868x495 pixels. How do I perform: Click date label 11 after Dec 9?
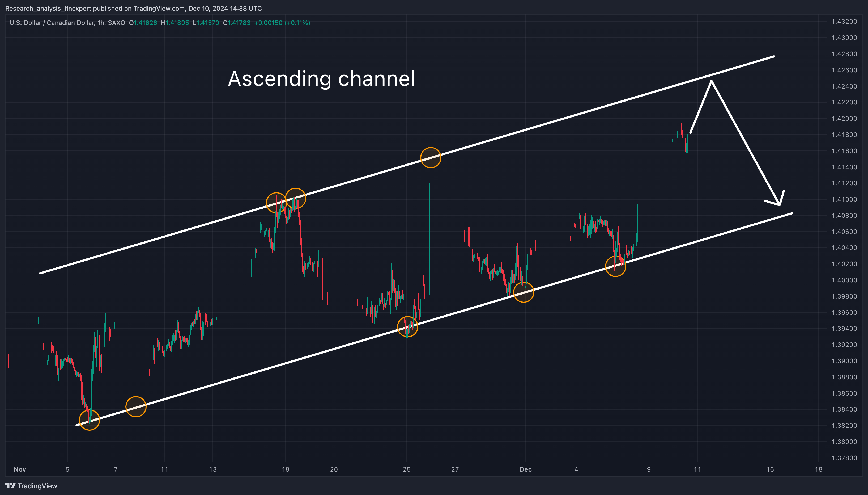click(x=697, y=469)
